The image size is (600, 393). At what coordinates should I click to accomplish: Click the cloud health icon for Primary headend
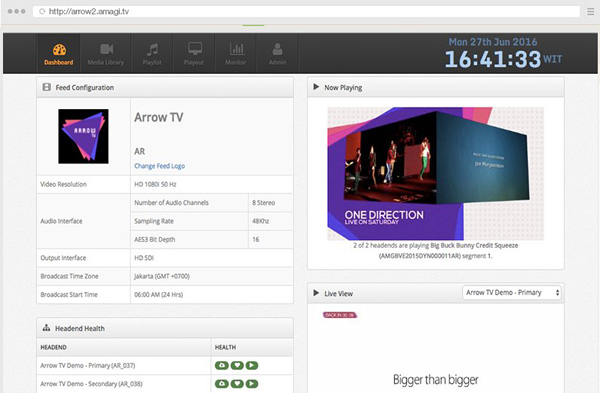222,365
